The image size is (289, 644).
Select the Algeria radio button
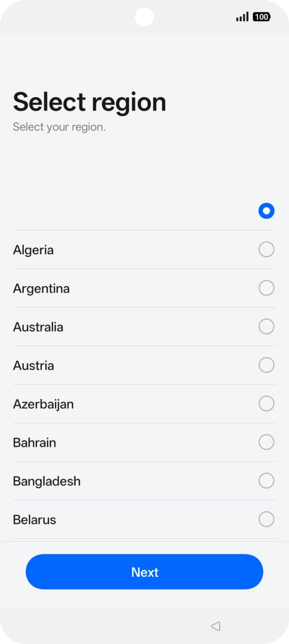tap(266, 249)
